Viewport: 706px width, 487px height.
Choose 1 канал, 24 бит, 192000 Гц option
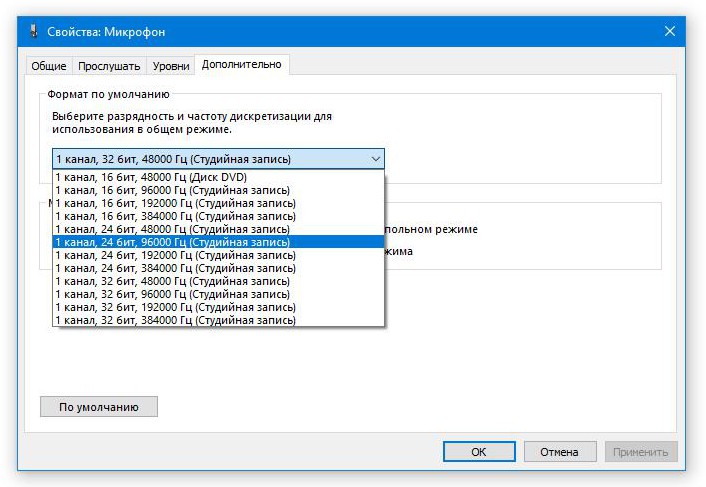[x=175, y=255]
